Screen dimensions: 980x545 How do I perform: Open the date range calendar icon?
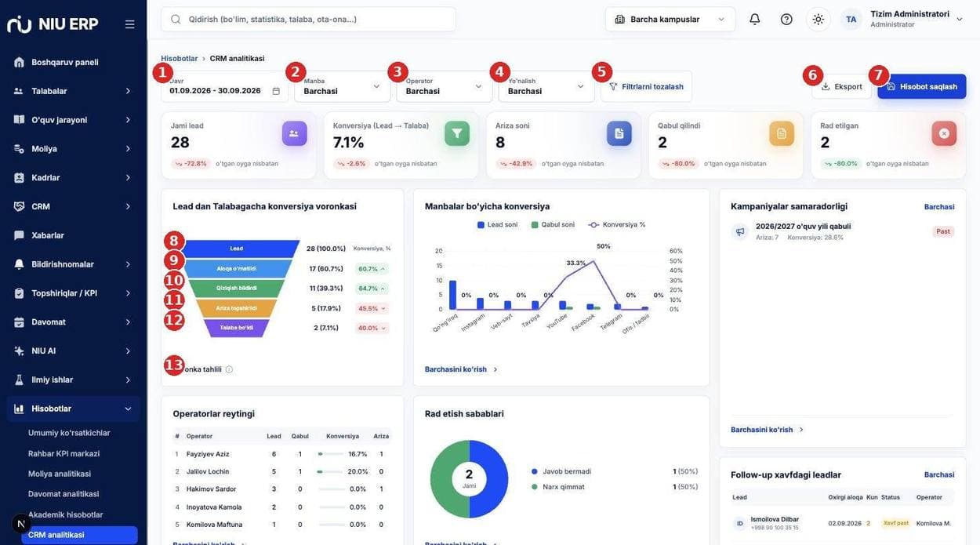click(276, 91)
